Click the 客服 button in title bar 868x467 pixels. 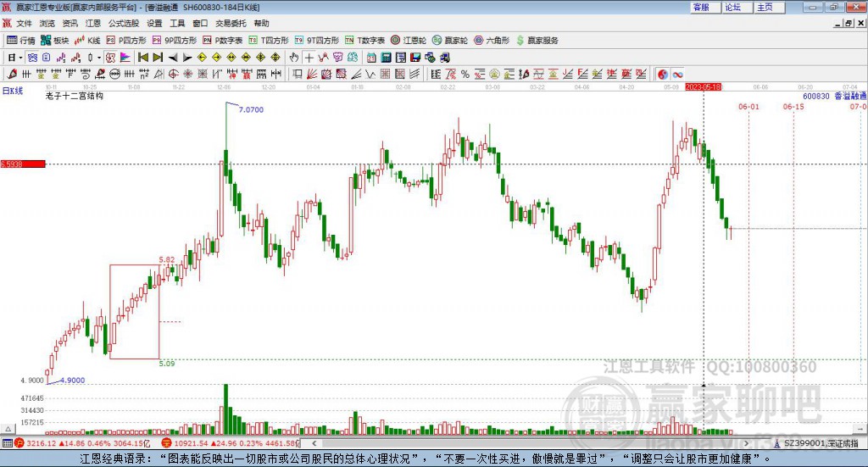point(704,7)
